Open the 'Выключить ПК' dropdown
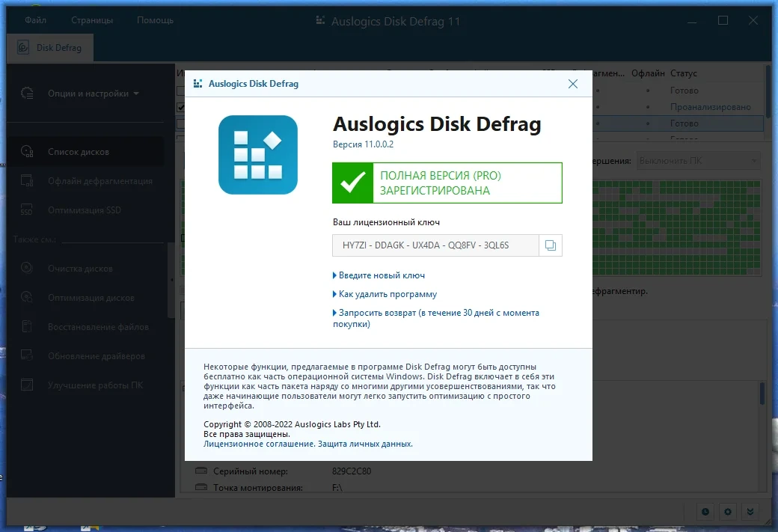This screenshot has height=532, width=778. 698,161
